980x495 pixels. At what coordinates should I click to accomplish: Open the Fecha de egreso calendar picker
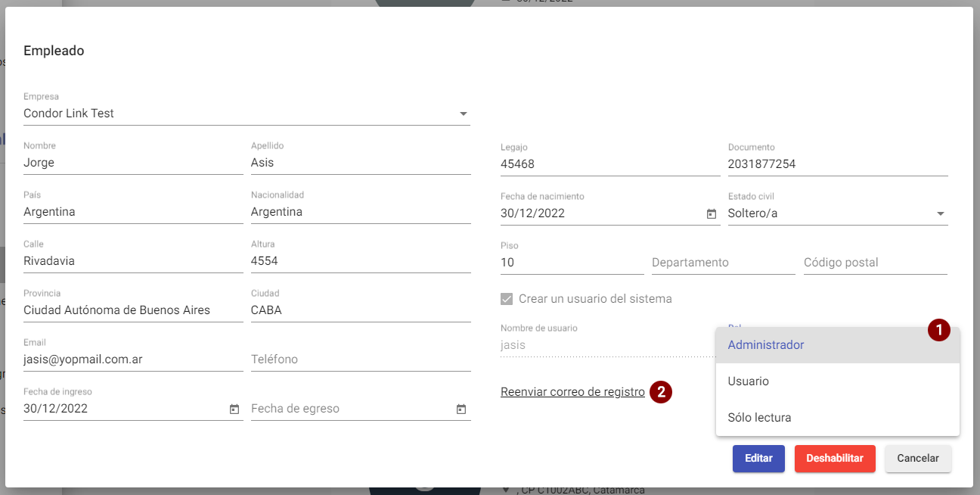pyautogui.click(x=461, y=409)
